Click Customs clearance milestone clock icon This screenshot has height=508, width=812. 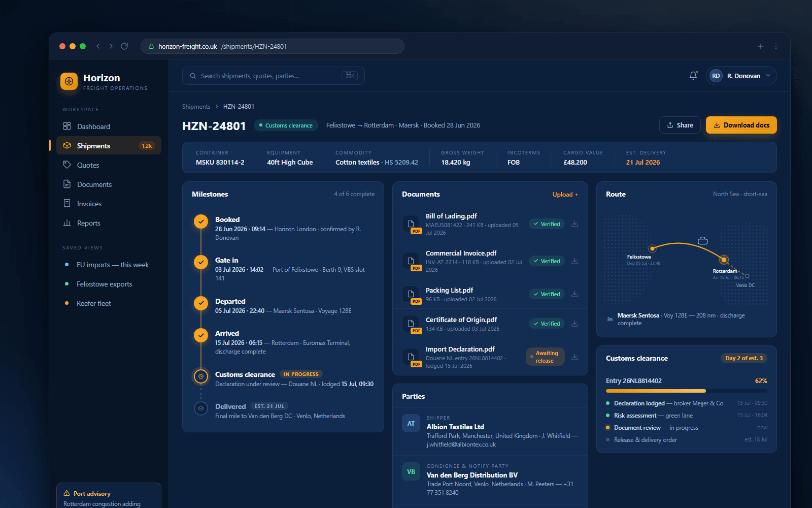coord(201,376)
